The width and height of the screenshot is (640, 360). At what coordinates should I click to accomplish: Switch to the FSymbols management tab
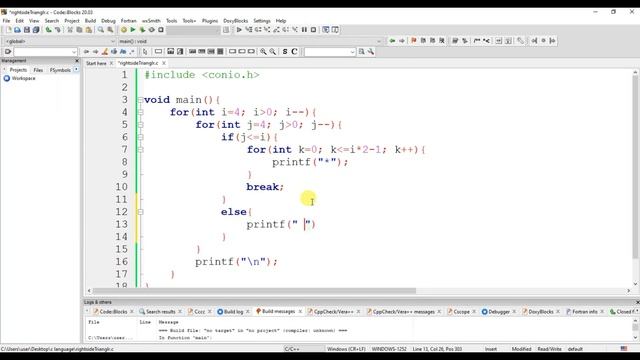60,70
